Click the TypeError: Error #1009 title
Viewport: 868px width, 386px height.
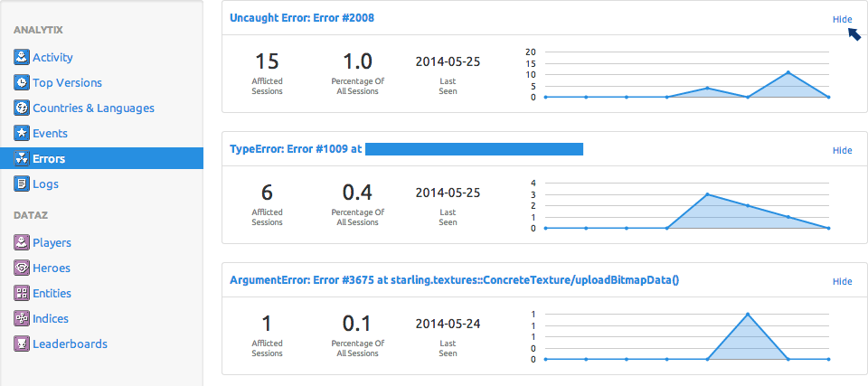(x=297, y=149)
